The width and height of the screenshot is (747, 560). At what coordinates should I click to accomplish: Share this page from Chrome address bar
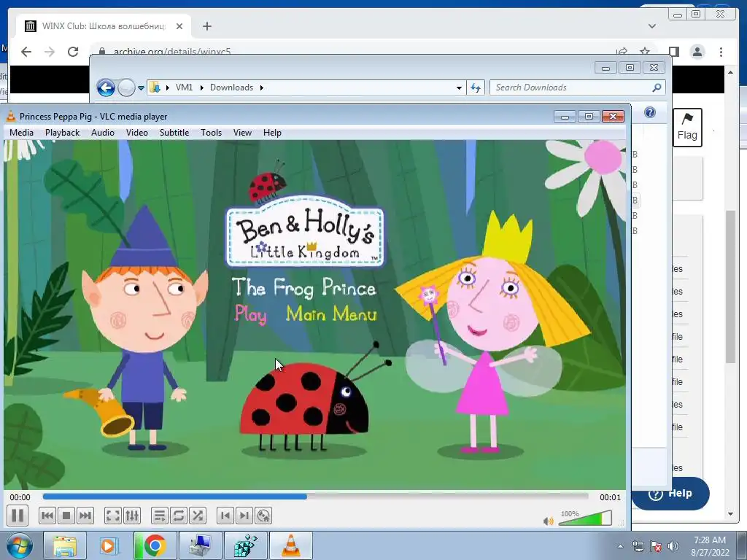coord(622,52)
